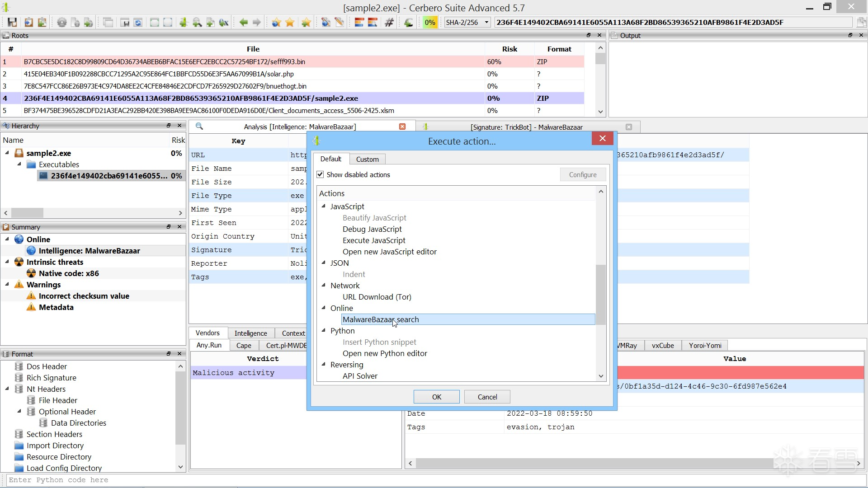This screenshot has width=868, height=488.
Task: Click the magnifier icon on Analysis tab
Action: (x=199, y=127)
